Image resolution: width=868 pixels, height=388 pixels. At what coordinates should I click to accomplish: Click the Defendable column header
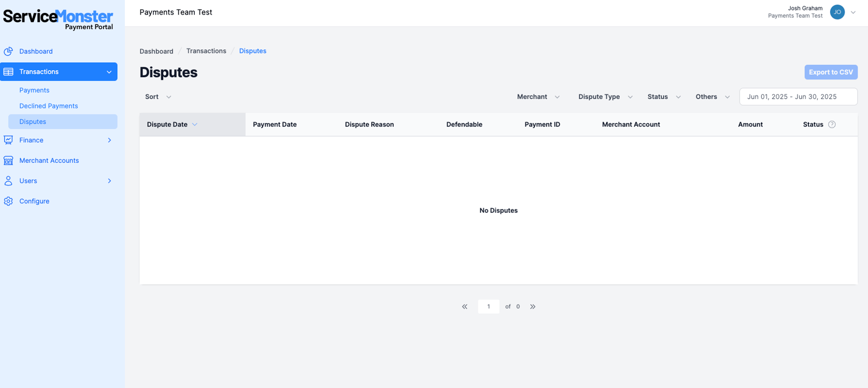coord(464,124)
